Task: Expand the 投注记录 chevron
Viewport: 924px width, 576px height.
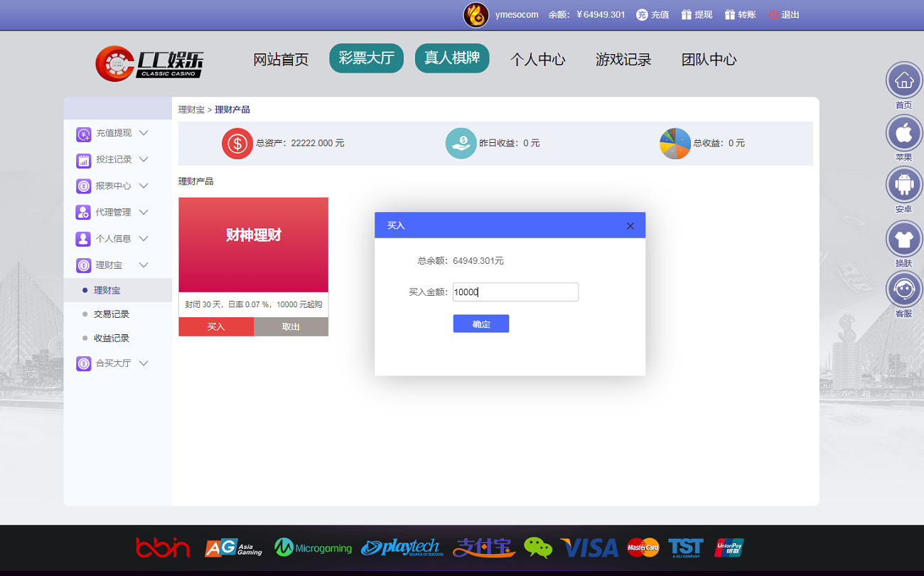Action: click(x=144, y=159)
